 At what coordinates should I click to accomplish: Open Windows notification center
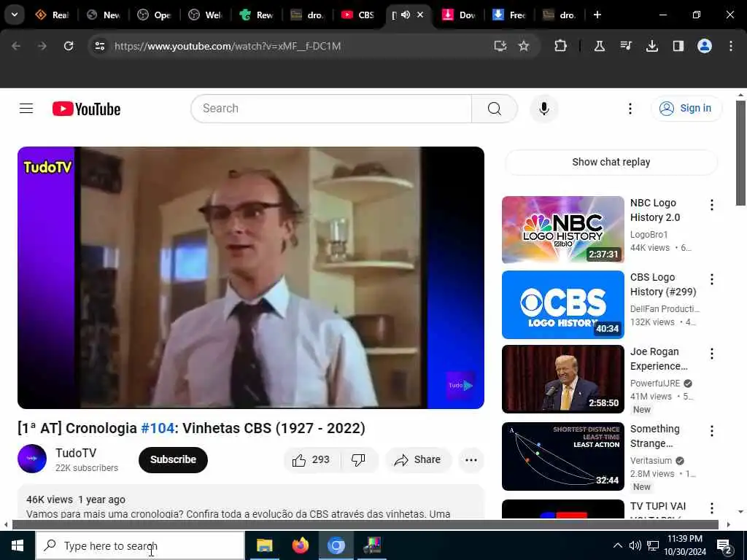724,546
